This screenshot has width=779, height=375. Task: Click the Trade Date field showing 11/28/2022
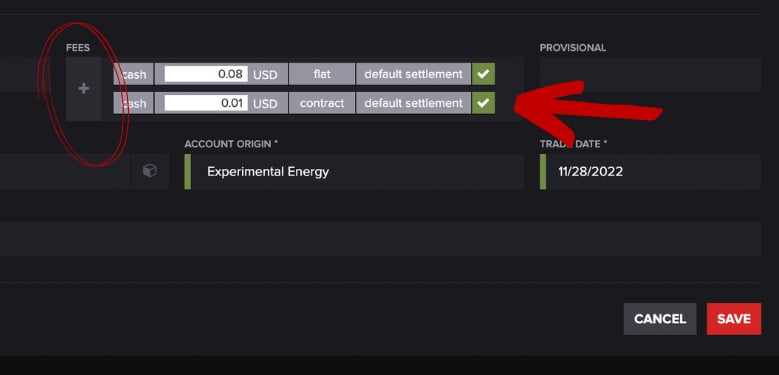650,171
